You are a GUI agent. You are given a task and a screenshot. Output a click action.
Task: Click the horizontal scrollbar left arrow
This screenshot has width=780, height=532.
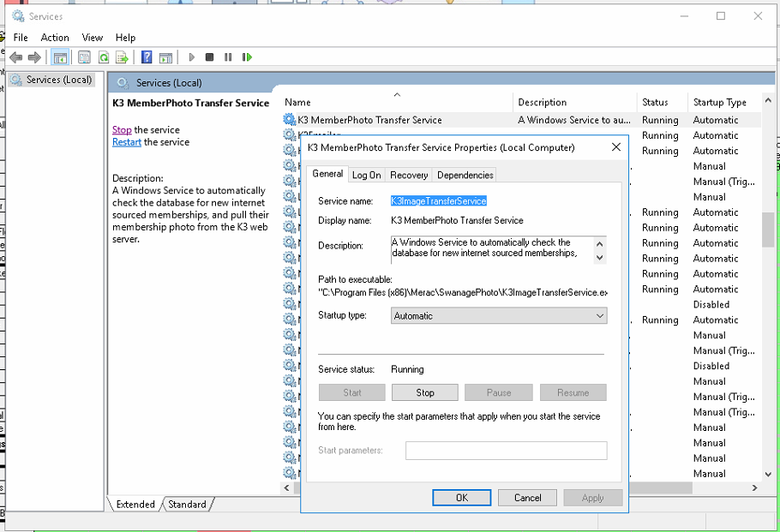tap(286, 487)
